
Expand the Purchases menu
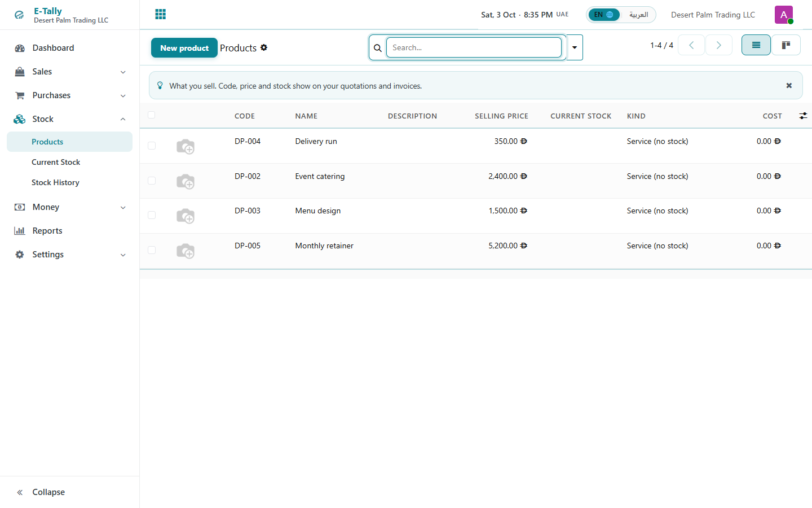coord(70,95)
